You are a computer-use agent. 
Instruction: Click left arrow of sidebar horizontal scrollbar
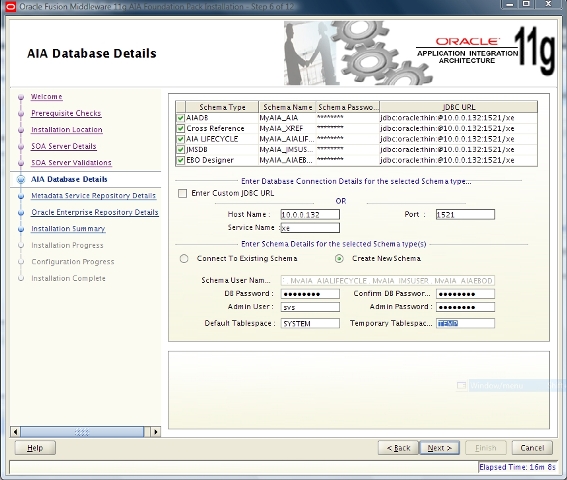point(15,432)
